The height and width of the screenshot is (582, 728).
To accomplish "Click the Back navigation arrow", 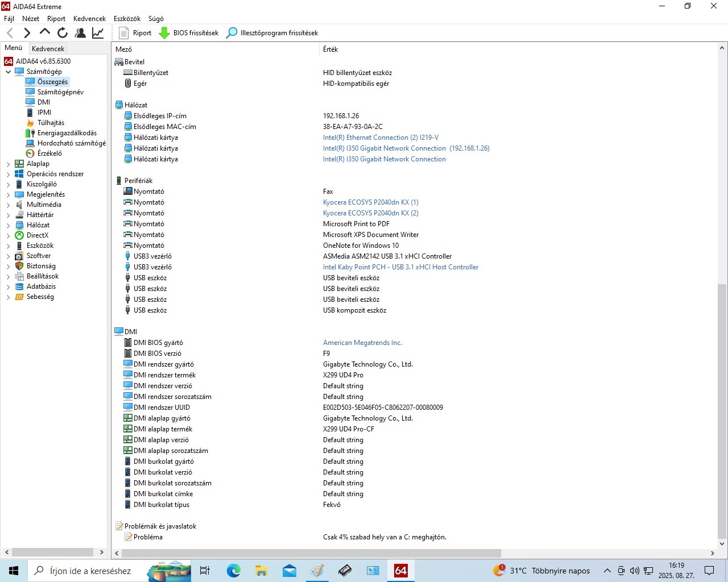I will 10,33.
